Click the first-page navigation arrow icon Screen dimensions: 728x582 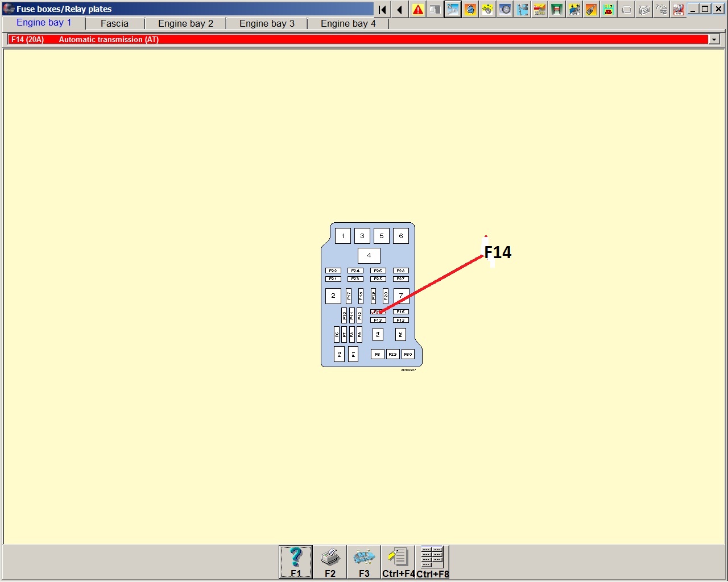(x=383, y=10)
